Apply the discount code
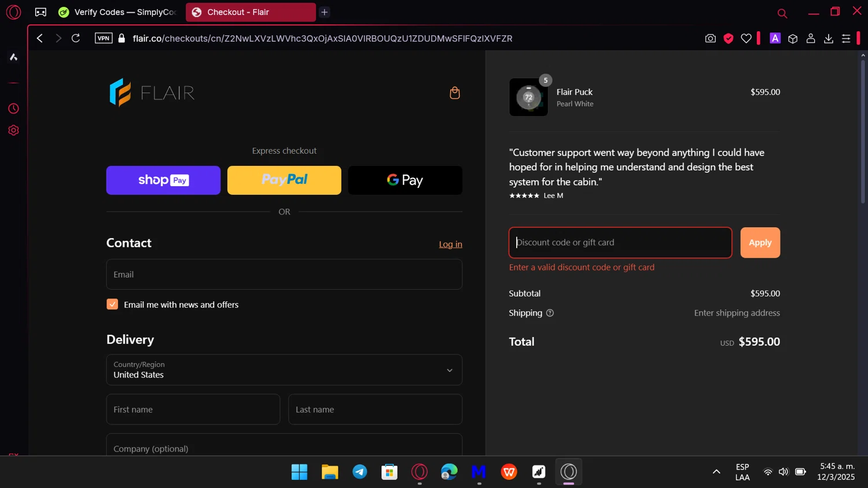868x488 pixels. pyautogui.click(x=760, y=242)
